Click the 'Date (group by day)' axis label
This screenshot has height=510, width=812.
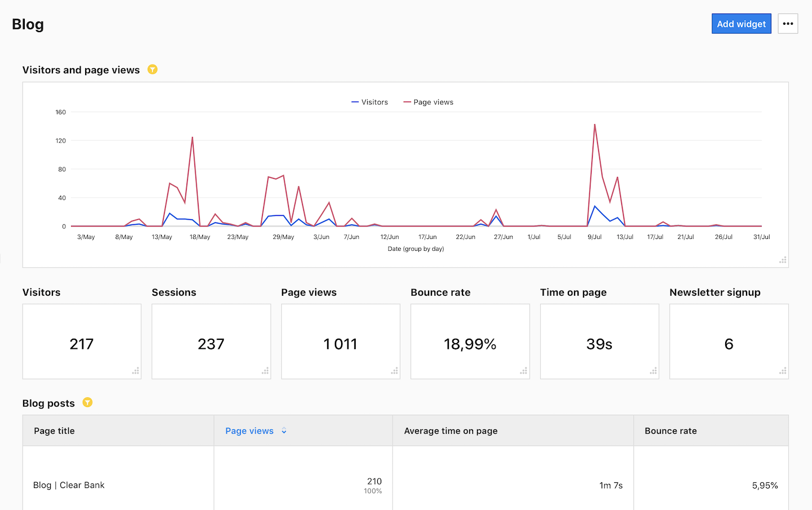(416, 249)
